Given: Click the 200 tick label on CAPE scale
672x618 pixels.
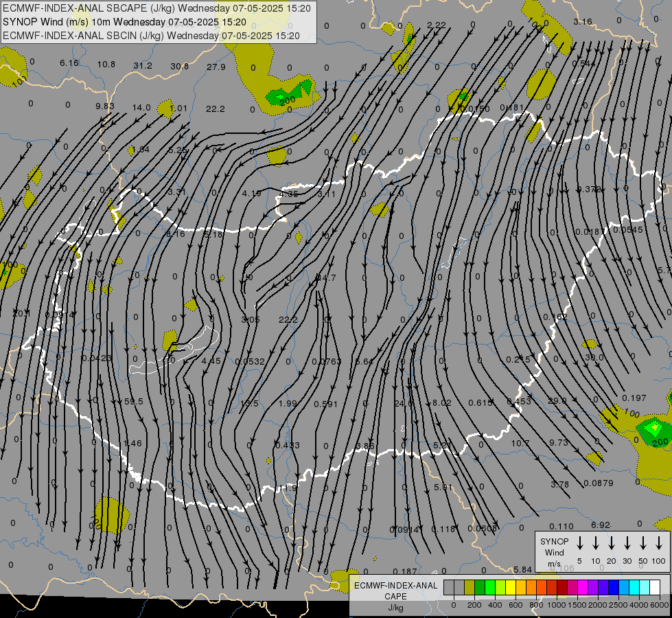Looking at the screenshot, I should click(474, 605).
